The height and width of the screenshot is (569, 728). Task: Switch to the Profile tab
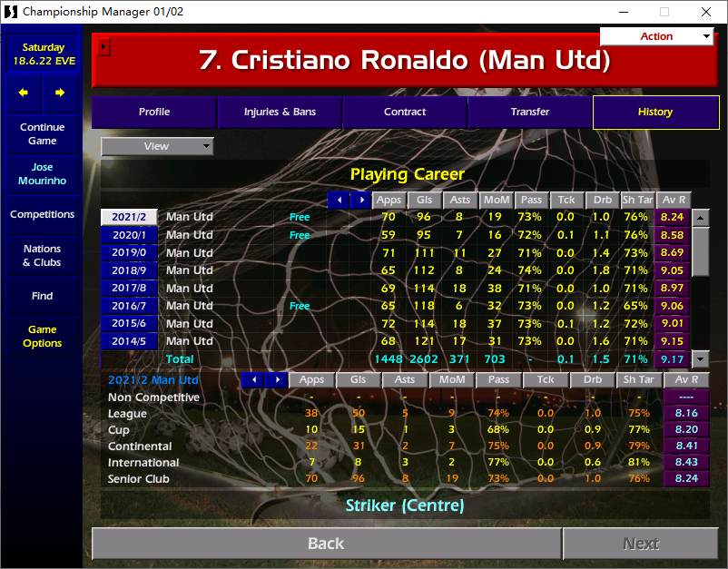click(x=154, y=112)
